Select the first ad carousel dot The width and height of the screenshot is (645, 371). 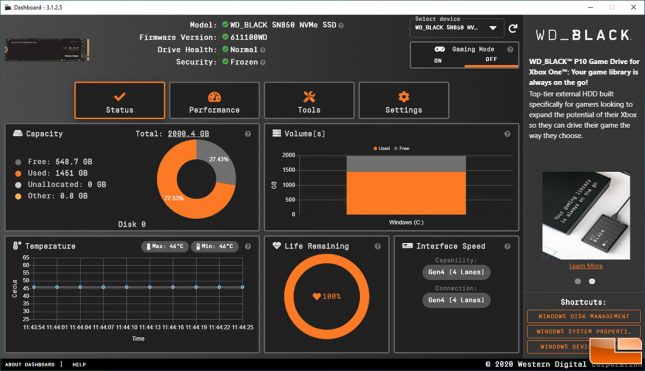tap(578, 281)
